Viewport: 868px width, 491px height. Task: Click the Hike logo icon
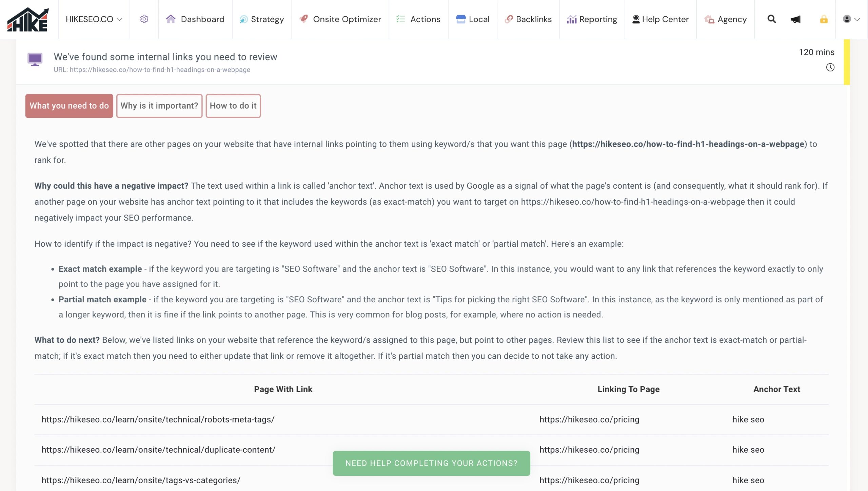[28, 19]
